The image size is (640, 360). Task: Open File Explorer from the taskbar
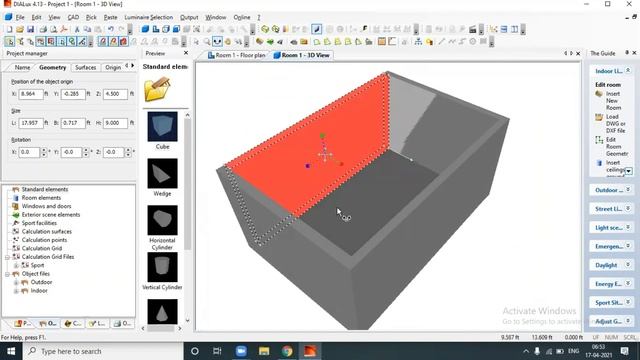(264, 351)
